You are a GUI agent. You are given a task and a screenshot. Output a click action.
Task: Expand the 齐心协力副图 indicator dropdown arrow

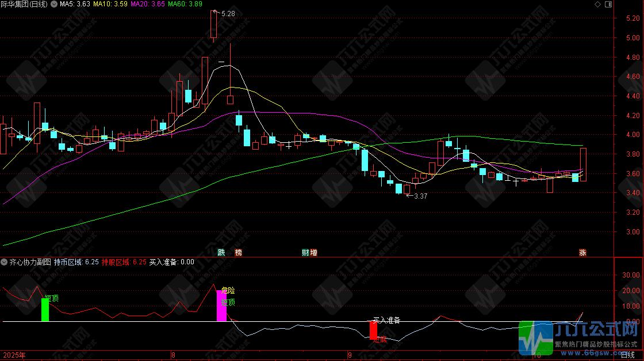5,262
